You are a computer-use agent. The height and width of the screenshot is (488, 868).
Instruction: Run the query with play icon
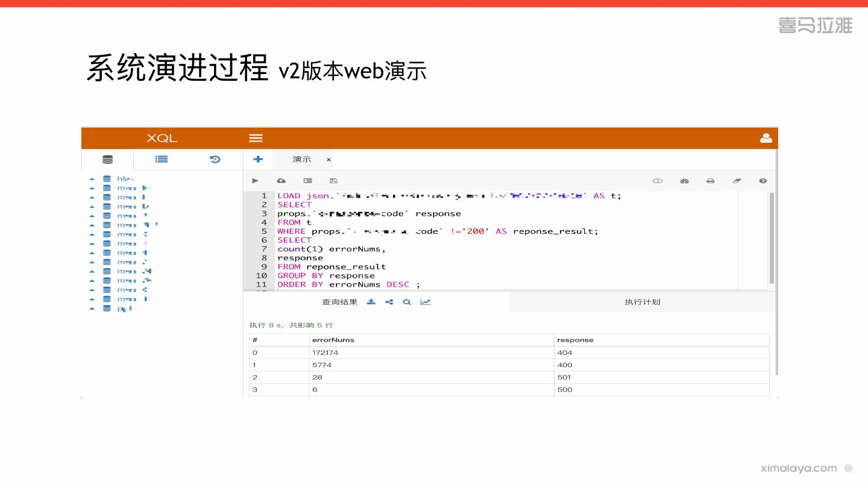[255, 181]
